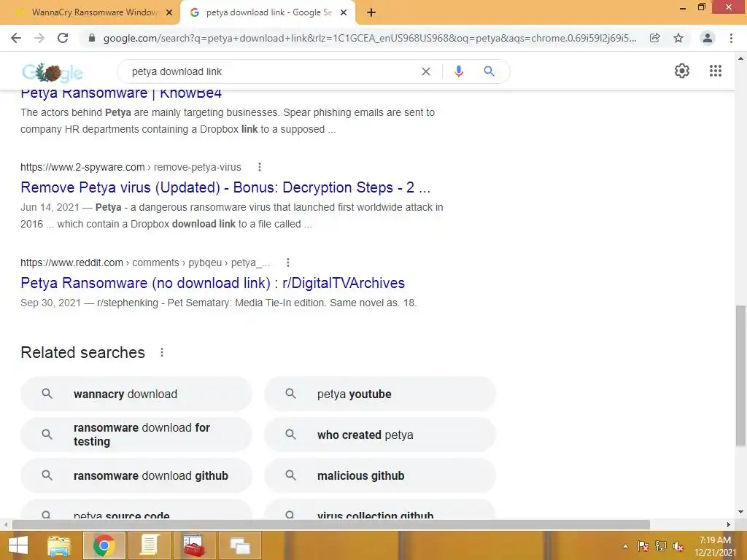This screenshot has height=560, width=747.
Task: Go back to the previous page
Action: coord(16,38)
